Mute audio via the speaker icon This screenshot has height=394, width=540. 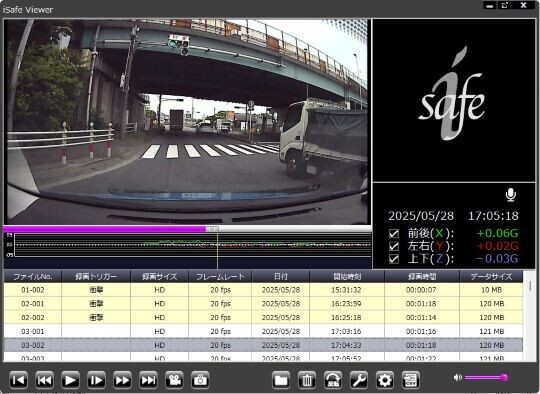point(458,378)
